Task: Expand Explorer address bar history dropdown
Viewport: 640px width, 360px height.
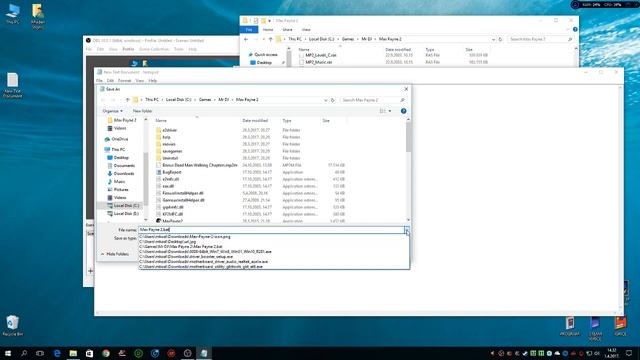Action: [x=493, y=39]
